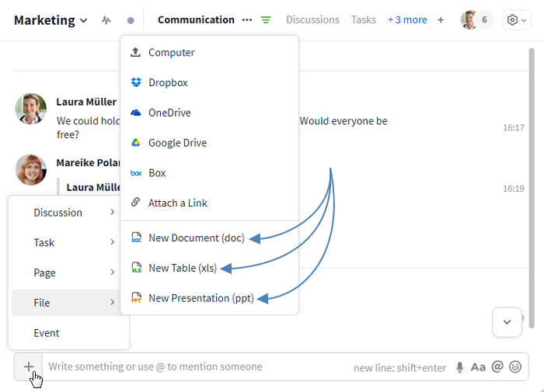Show hidden tabs via +3 more
544x392 pixels.
pyautogui.click(x=407, y=20)
